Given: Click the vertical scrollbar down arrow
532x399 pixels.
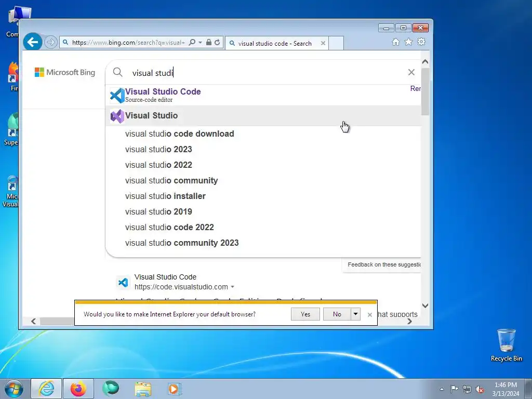Looking at the screenshot, I should point(425,305).
